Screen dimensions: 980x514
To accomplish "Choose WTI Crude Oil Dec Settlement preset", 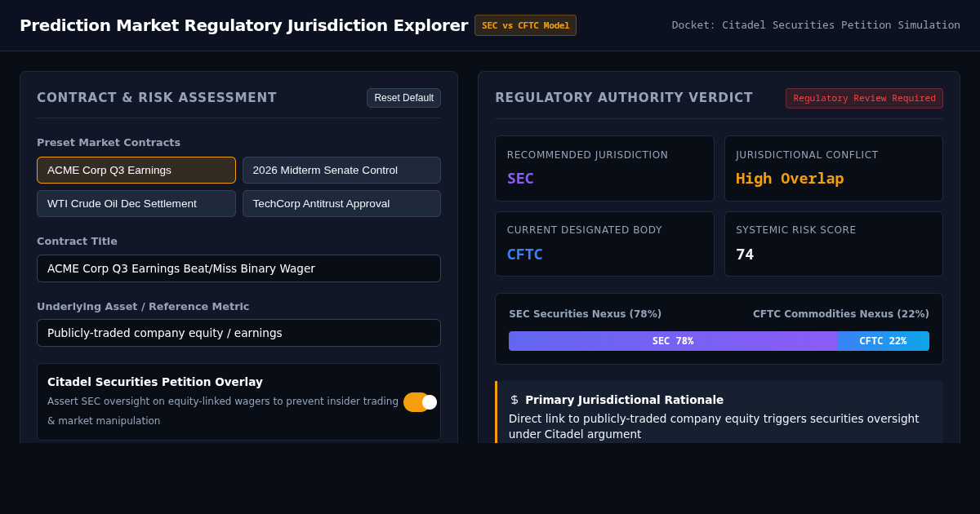I will 136,203.
